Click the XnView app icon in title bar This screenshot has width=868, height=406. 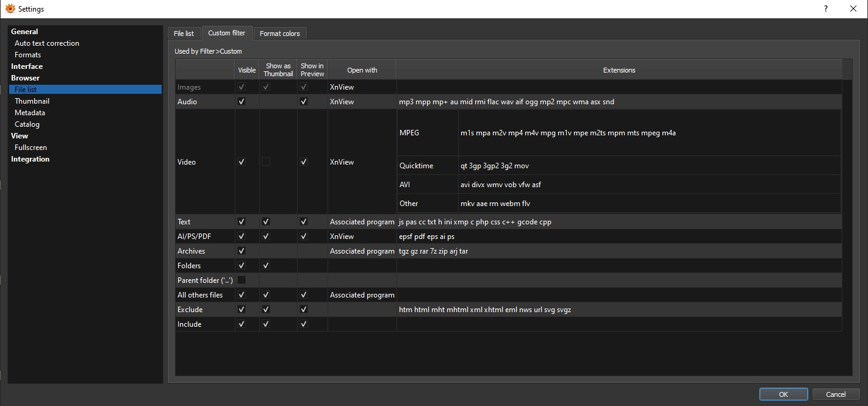[10, 9]
